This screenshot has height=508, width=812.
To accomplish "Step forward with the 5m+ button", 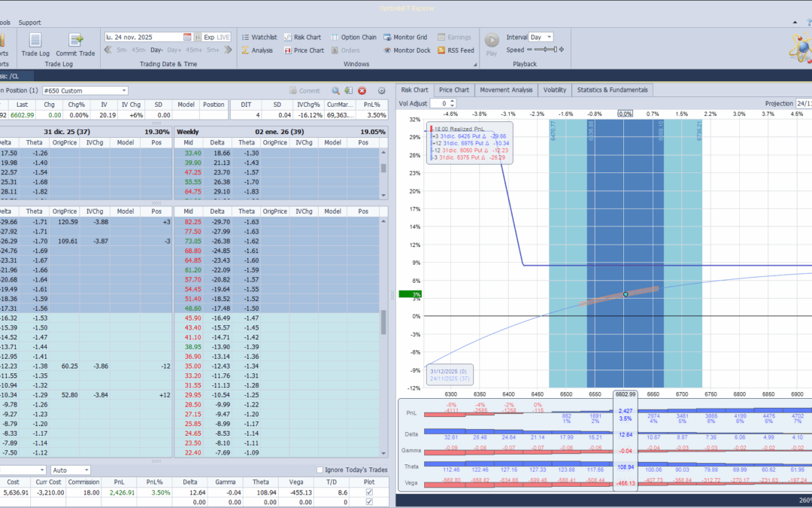I will pyautogui.click(x=214, y=50).
